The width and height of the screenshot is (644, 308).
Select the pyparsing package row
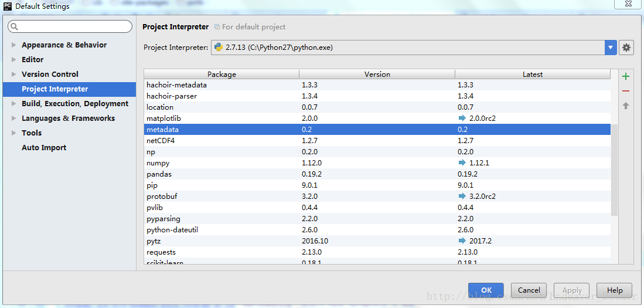point(377,218)
